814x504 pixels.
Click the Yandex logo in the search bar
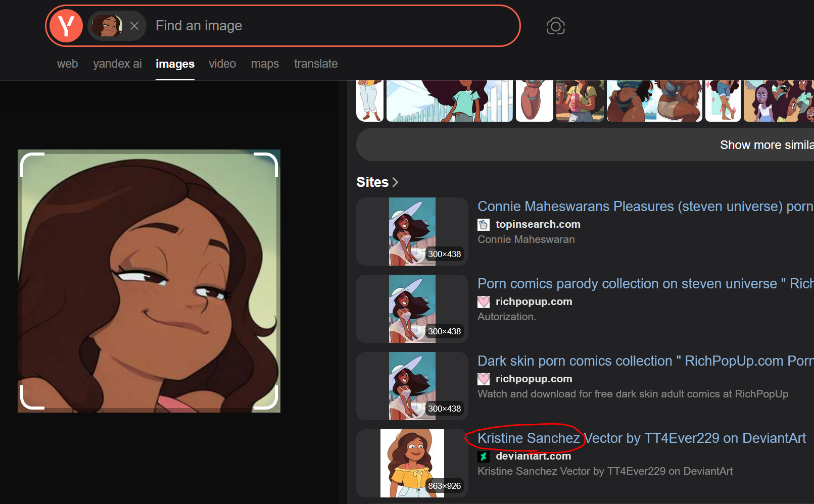click(66, 26)
